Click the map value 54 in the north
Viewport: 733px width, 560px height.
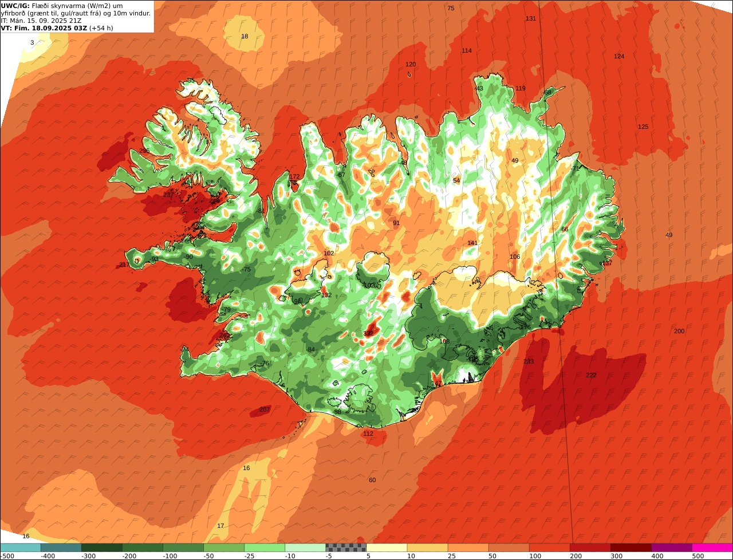tap(456, 181)
